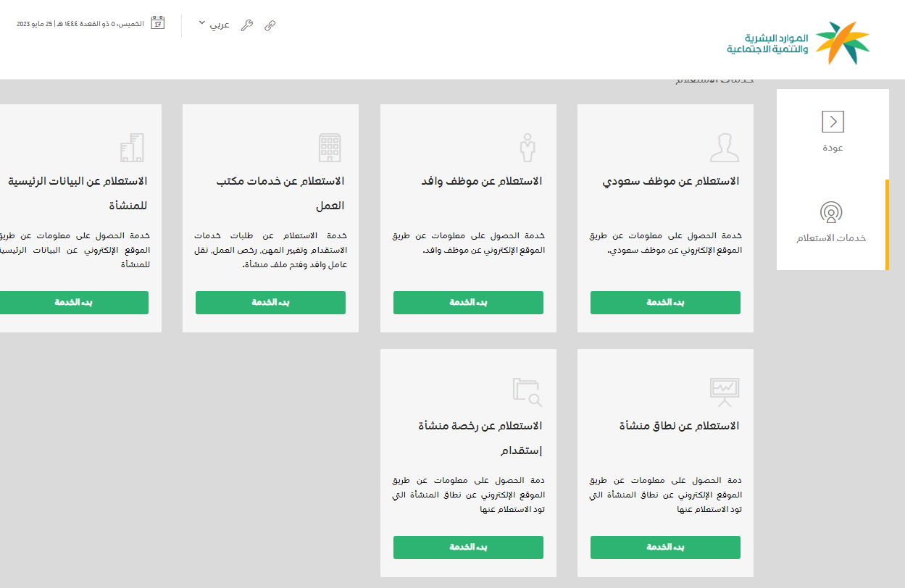Click the عودة back arrow icon
This screenshot has height=588, width=905.
point(833,122)
